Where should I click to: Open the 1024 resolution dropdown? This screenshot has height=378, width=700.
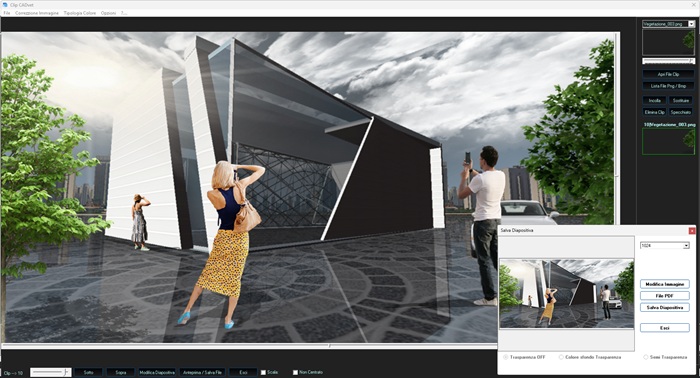pyautogui.click(x=686, y=245)
